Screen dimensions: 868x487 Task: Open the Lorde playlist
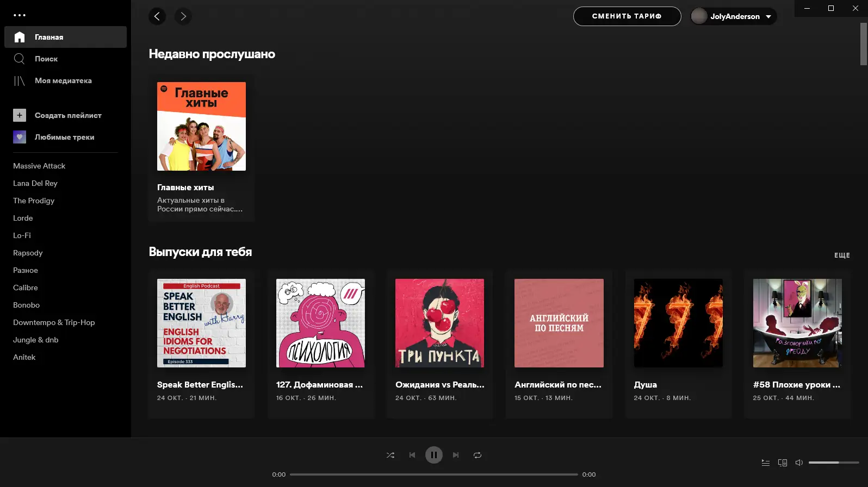coord(23,218)
